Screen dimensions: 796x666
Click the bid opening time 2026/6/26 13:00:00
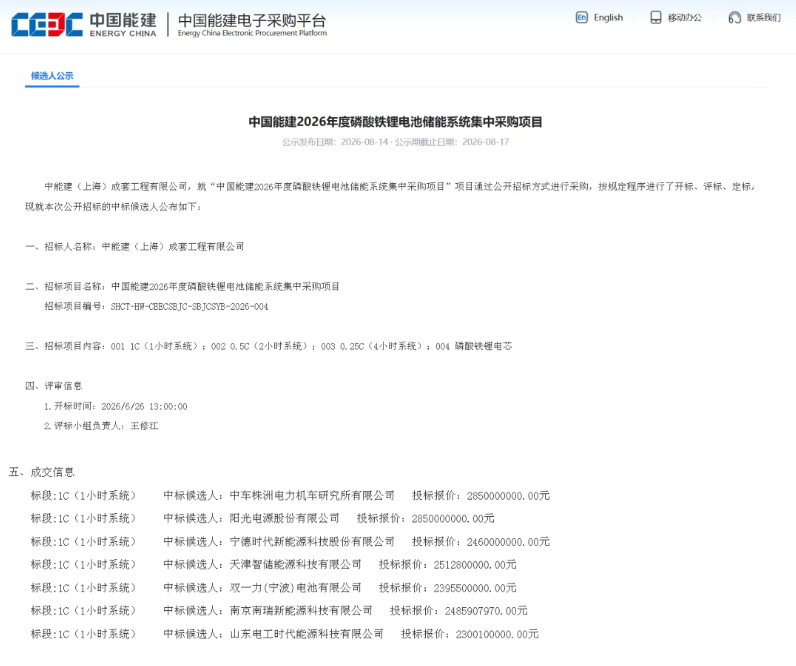[x=144, y=407]
